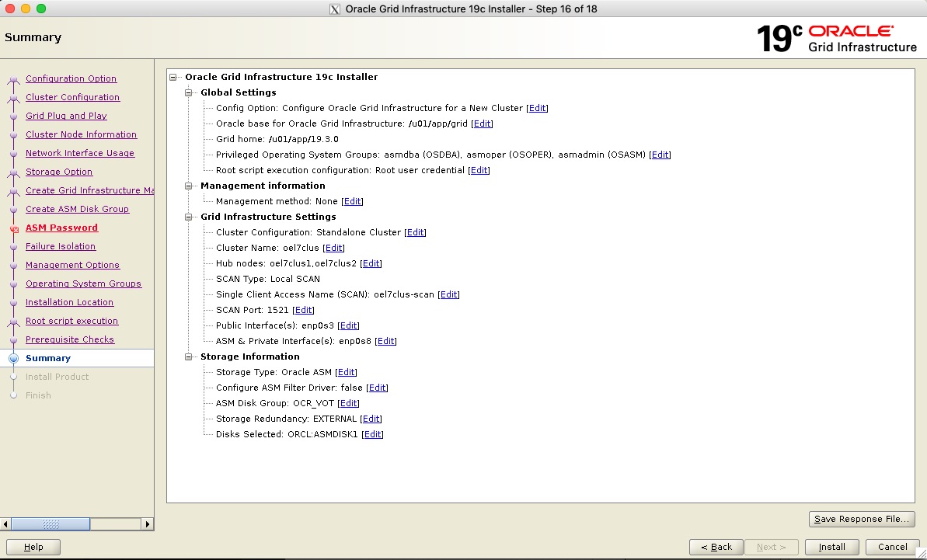Open the Cluster Node Information step
Viewport: 927px width, 560px height.
[x=81, y=134]
